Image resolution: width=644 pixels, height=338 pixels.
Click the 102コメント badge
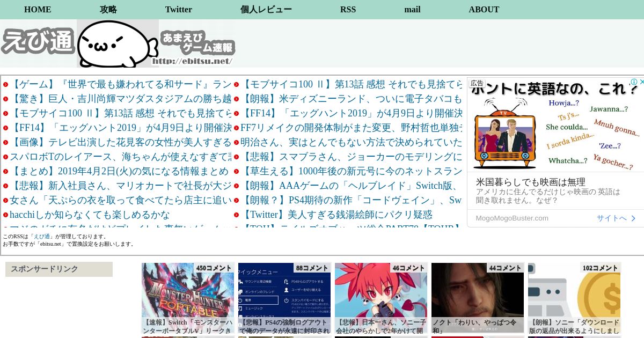(x=601, y=268)
